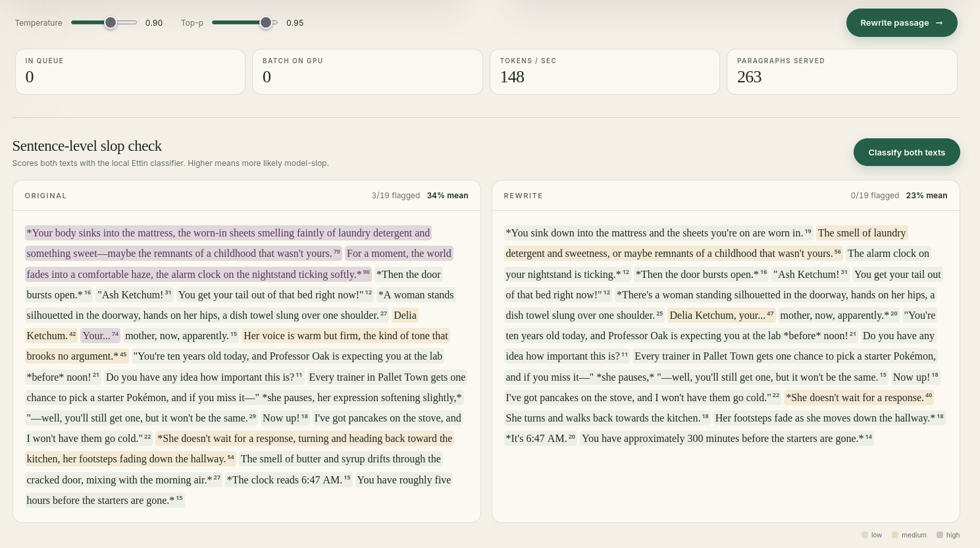Click the Rewrite passage button
Image resolution: width=980 pixels, height=548 pixels.
coord(902,23)
